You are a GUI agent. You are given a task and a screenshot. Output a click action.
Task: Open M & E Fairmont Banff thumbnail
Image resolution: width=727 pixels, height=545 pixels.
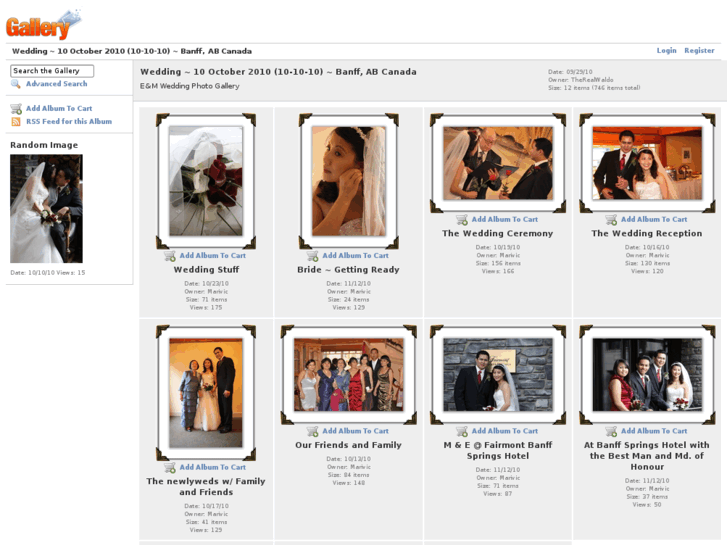pos(498,375)
